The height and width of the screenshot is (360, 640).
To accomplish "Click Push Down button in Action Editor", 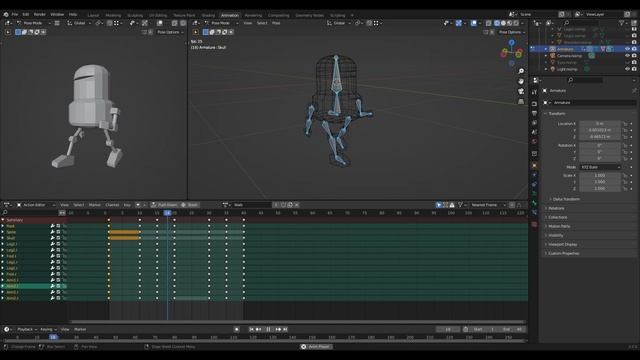I will [164, 205].
